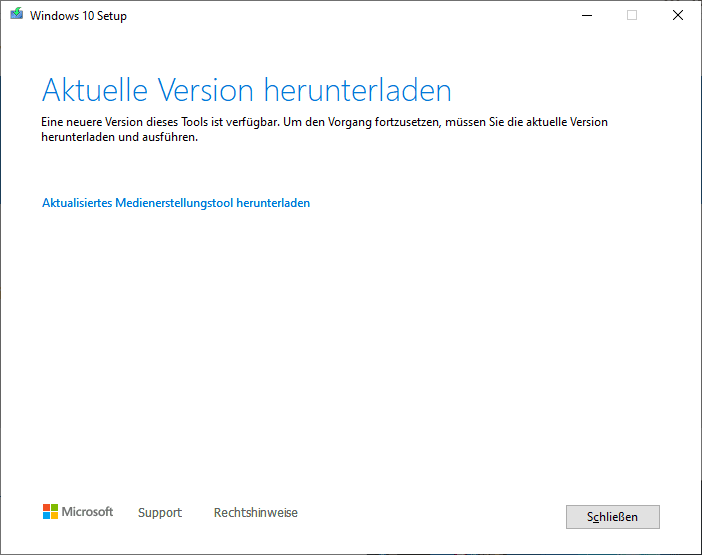Click the word 'Aktualisiertes' in the blue link

(x=77, y=203)
